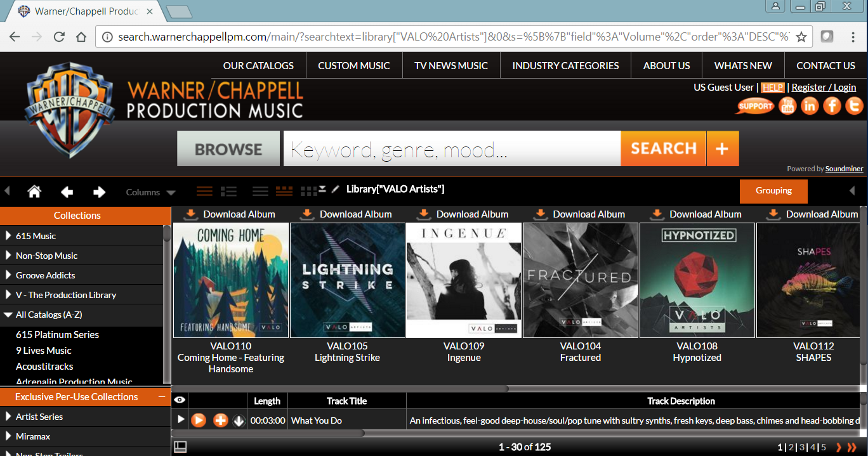Toggle the eye column visibility header
Screen dimensions: 868x456
coord(180,400)
